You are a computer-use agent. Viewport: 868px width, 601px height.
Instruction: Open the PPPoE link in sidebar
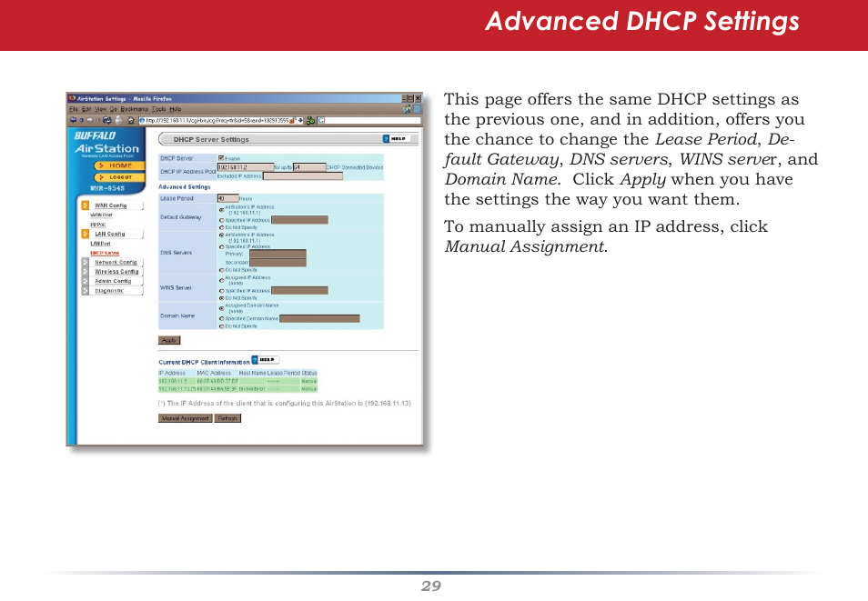click(98, 225)
